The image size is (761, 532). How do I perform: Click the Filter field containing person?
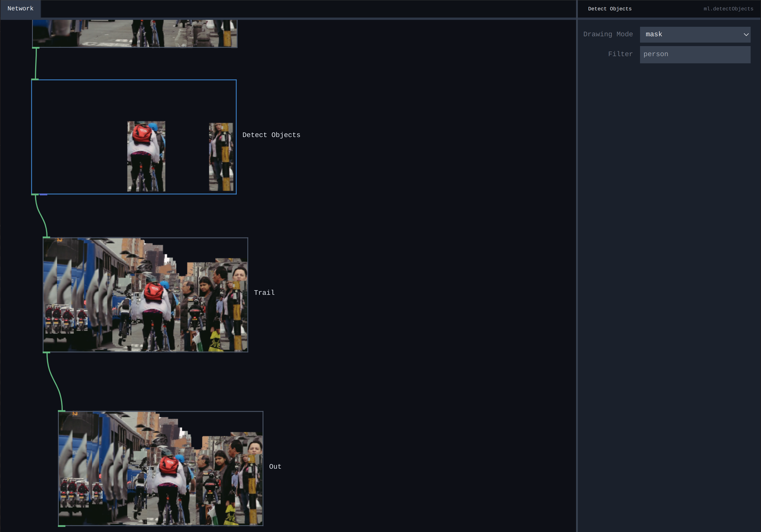click(695, 54)
